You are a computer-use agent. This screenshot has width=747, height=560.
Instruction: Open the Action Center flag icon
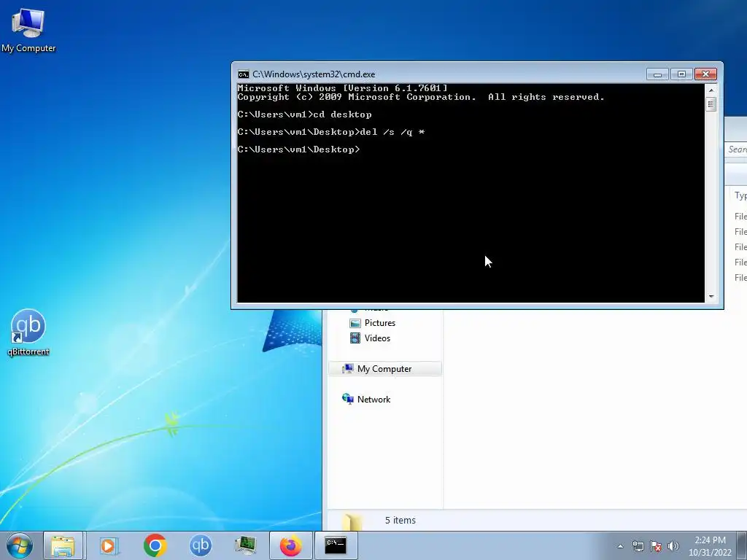click(x=656, y=546)
